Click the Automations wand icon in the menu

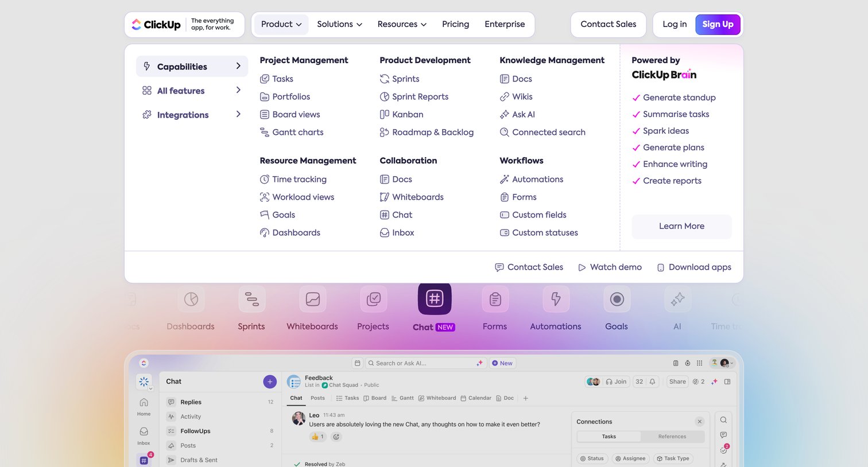pos(505,180)
